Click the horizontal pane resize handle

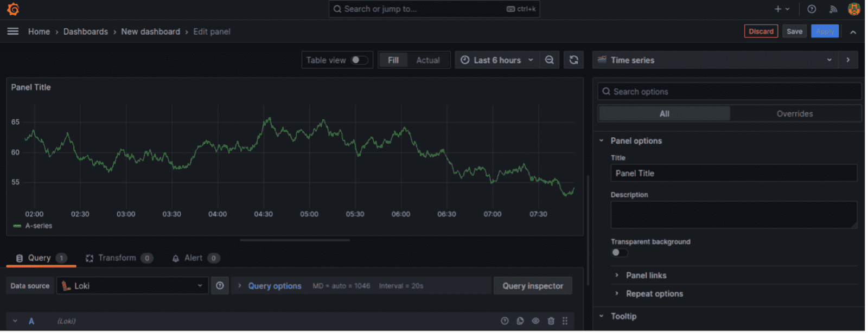coord(295,240)
